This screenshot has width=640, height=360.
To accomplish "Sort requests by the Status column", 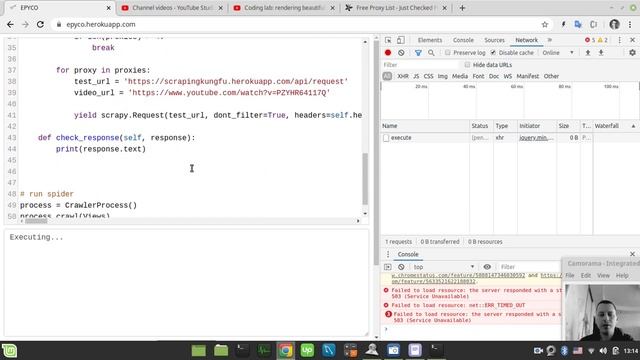I will point(481,126).
